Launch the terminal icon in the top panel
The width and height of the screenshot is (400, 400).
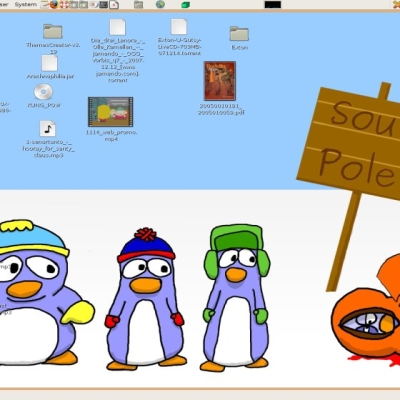click(x=104, y=5)
